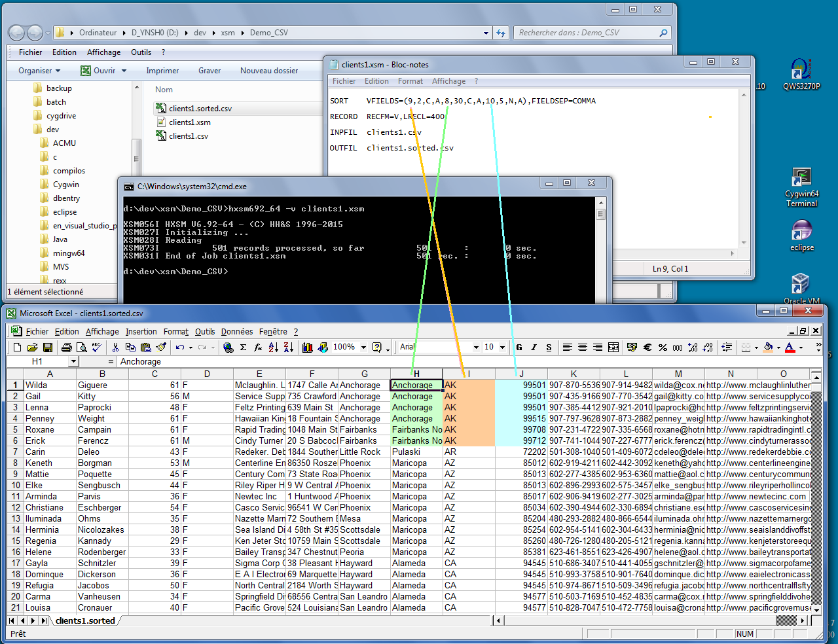
Task: Toggle bold formatting with G button
Action: click(519, 348)
